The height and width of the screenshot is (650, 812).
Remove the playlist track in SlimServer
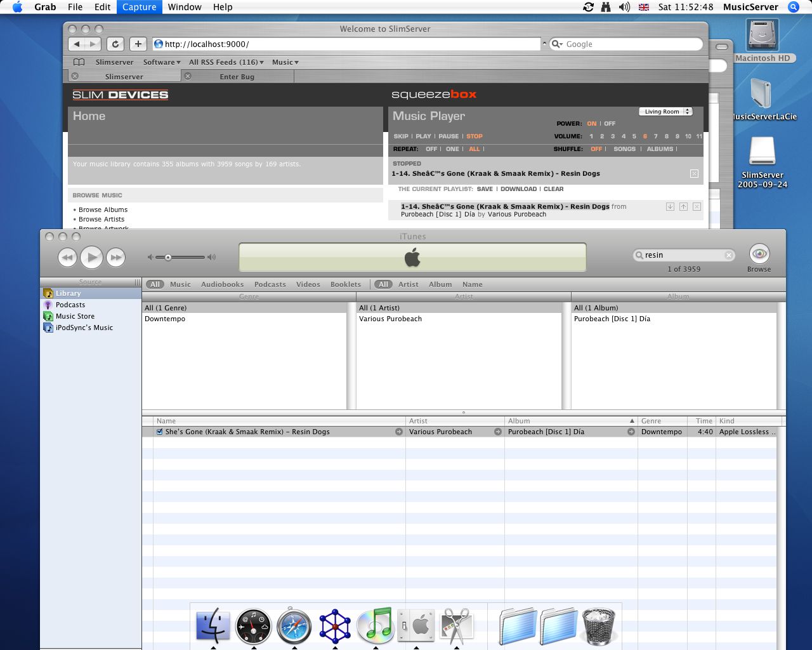click(697, 207)
